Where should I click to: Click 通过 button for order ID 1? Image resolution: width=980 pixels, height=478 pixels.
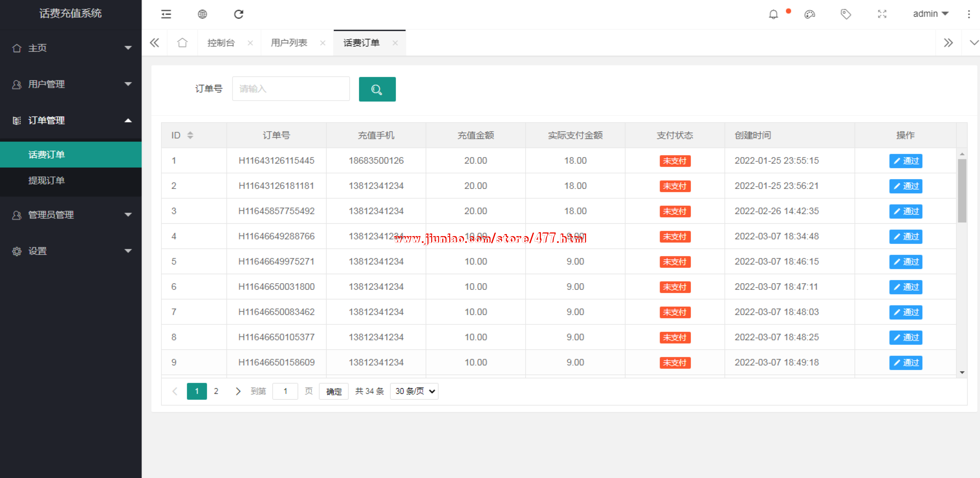pos(905,161)
